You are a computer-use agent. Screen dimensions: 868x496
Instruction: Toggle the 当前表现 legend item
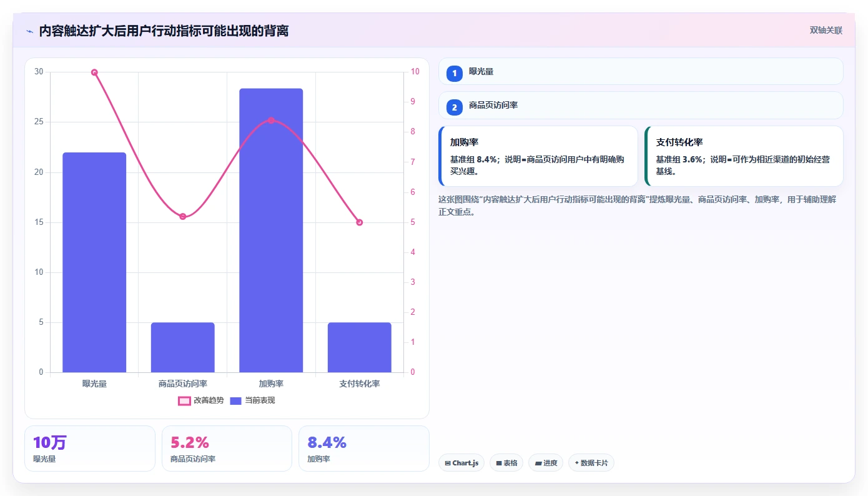252,400
